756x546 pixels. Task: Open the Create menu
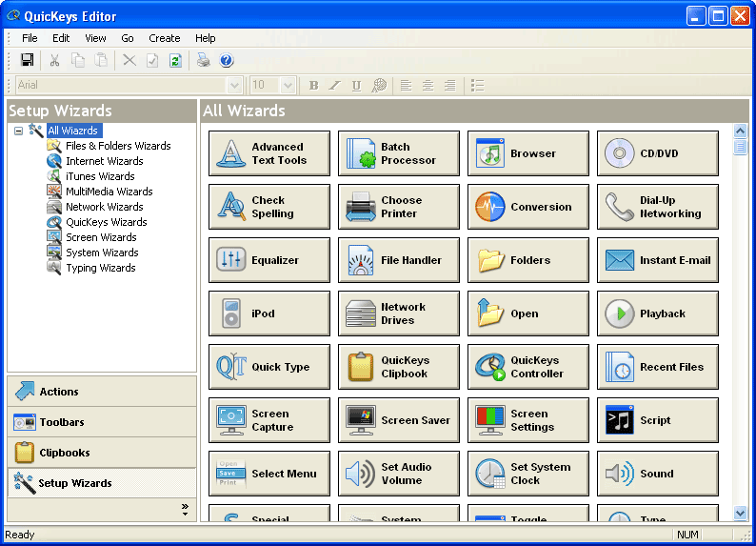(165, 38)
